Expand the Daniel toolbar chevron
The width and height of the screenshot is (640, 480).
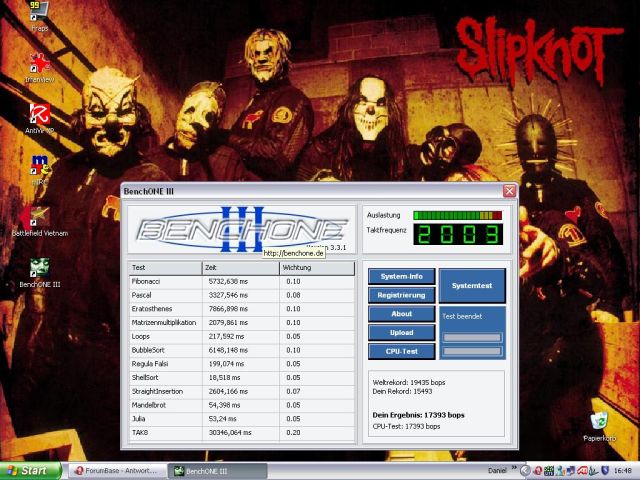pos(514,468)
